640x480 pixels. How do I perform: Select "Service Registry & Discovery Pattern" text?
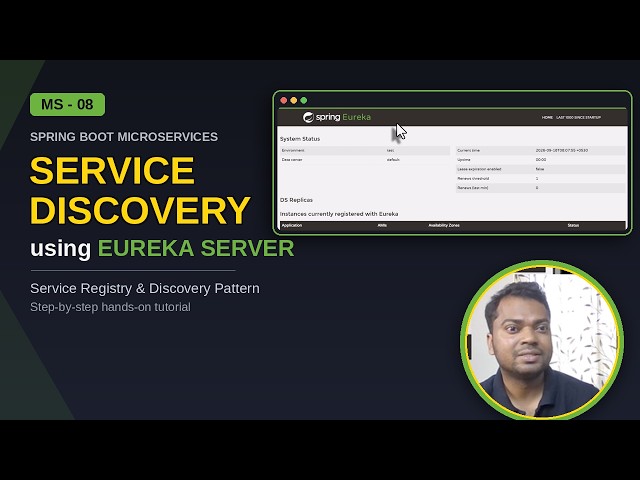145,288
